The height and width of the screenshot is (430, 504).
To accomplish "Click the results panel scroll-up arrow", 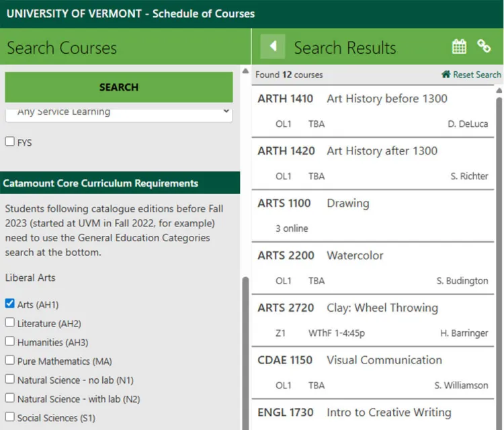I will 499,91.
